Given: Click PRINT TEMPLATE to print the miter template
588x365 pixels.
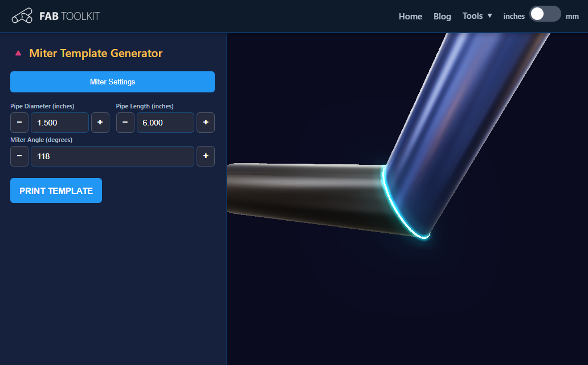Looking at the screenshot, I should pyautogui.click(x=56, y=190).
